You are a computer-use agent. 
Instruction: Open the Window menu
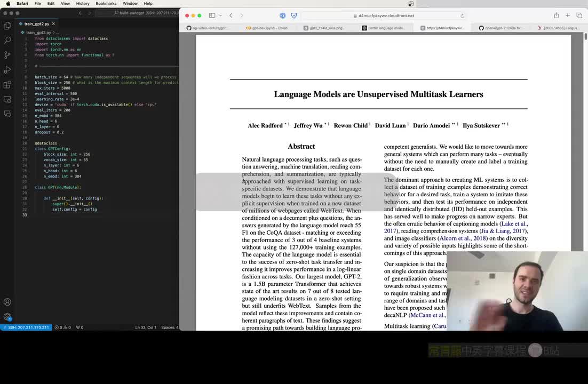[130, 3]
